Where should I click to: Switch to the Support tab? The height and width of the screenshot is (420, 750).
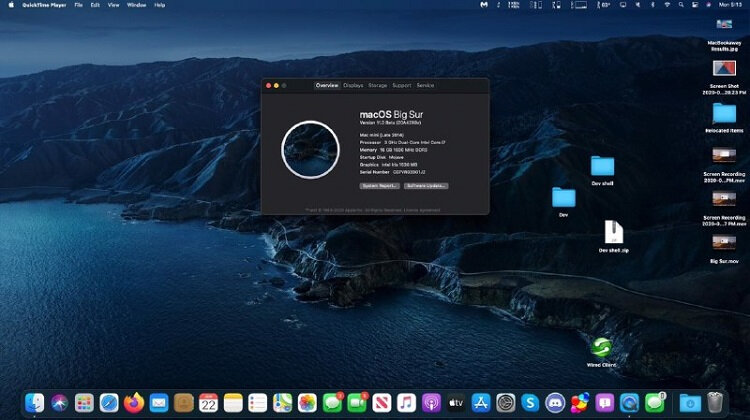pos(402,85)
